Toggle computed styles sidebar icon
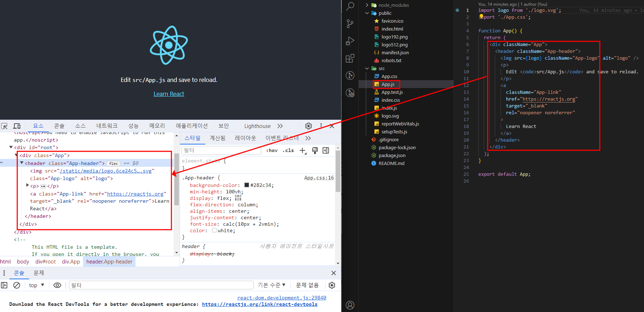The width and height of the screenshot is (644, 312). point(326,150)
